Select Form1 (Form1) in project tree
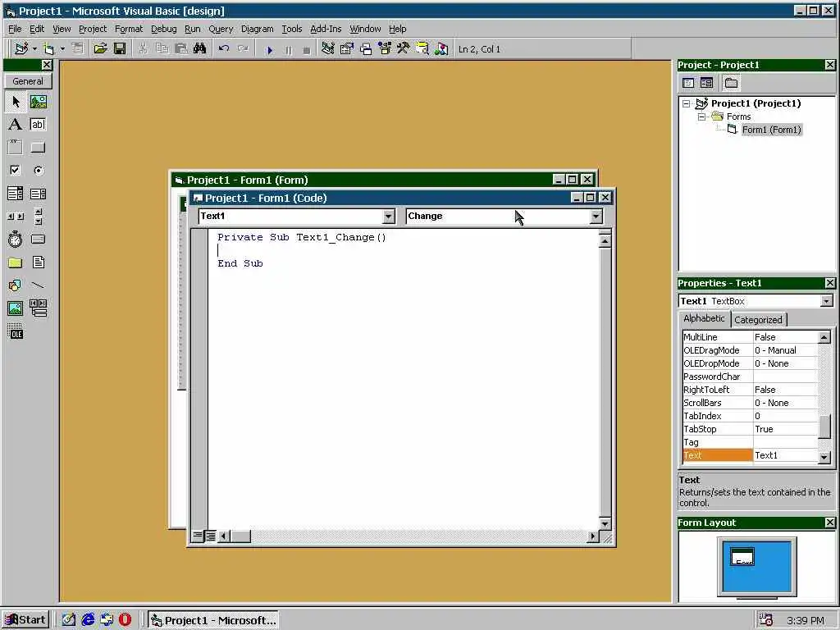 coord(771,130)
